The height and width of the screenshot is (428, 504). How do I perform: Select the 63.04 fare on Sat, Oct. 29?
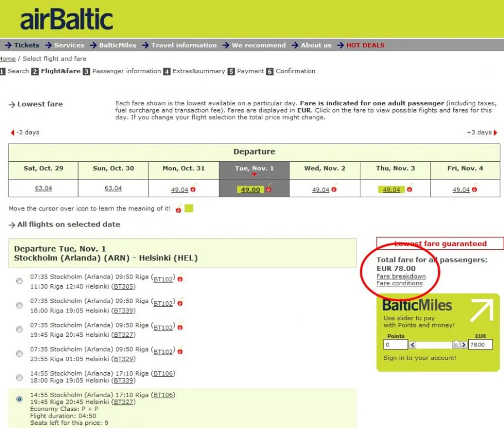click(43, 188)
